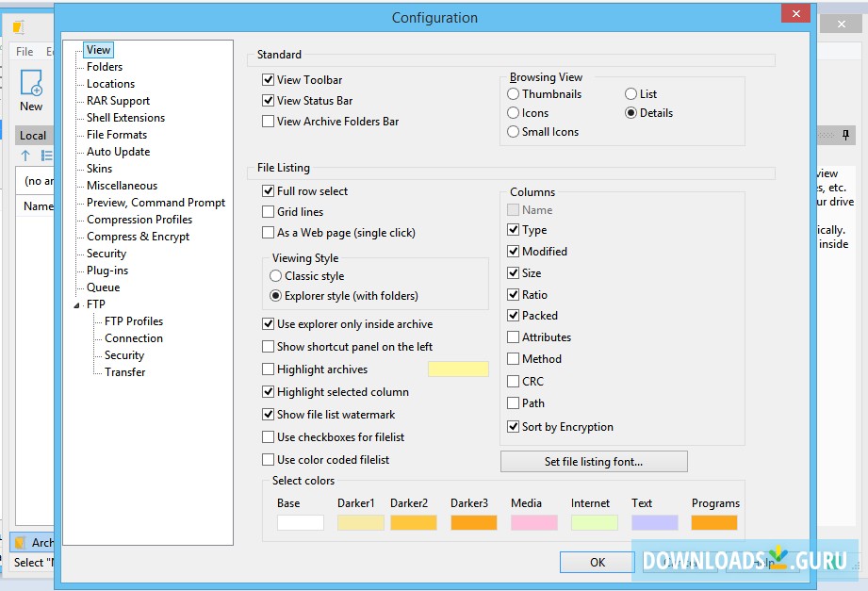This screenshot has height=591, width=868.
Task: Uncheck the Size column checkbox
Action: (x=513, y=273)
